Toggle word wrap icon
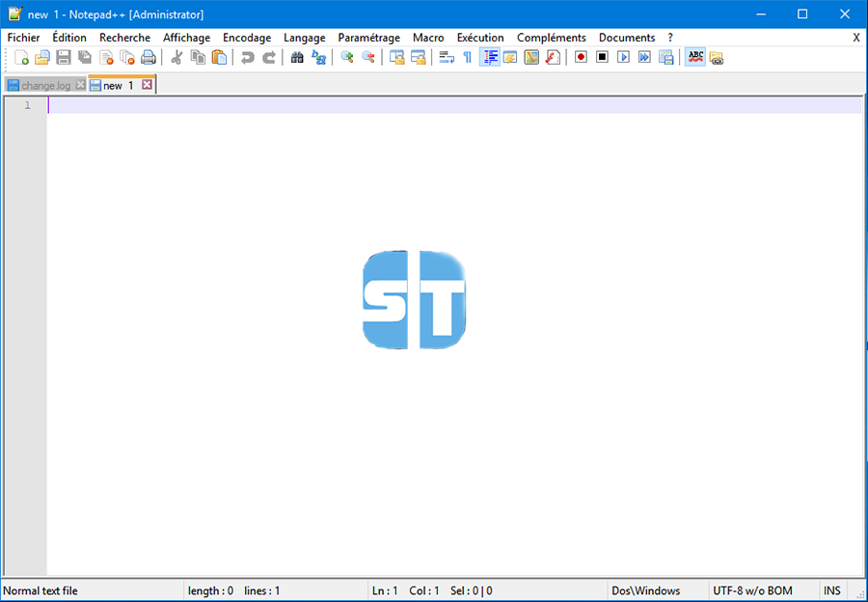The width and height of the screenshot is (868, 602). pyautogui.click(x=447, y=57)
